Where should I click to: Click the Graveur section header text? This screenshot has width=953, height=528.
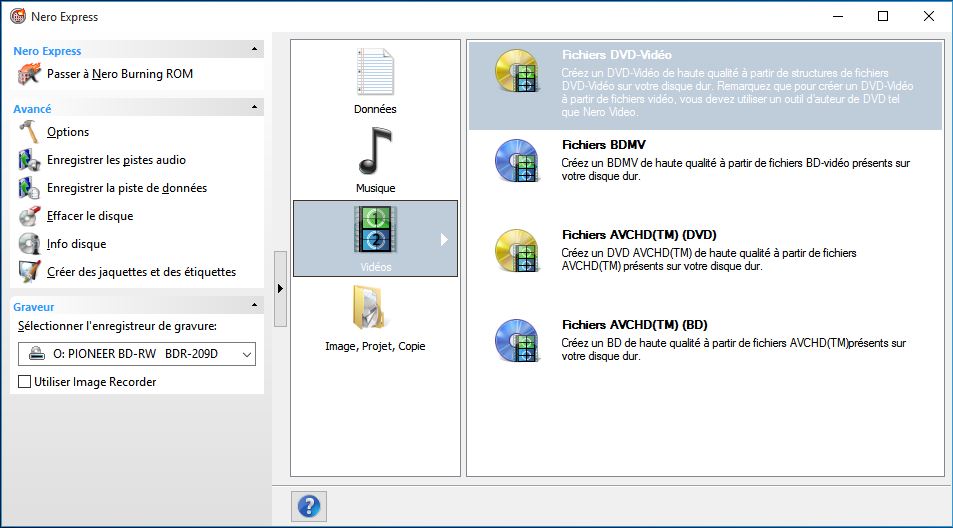[33, 307]
